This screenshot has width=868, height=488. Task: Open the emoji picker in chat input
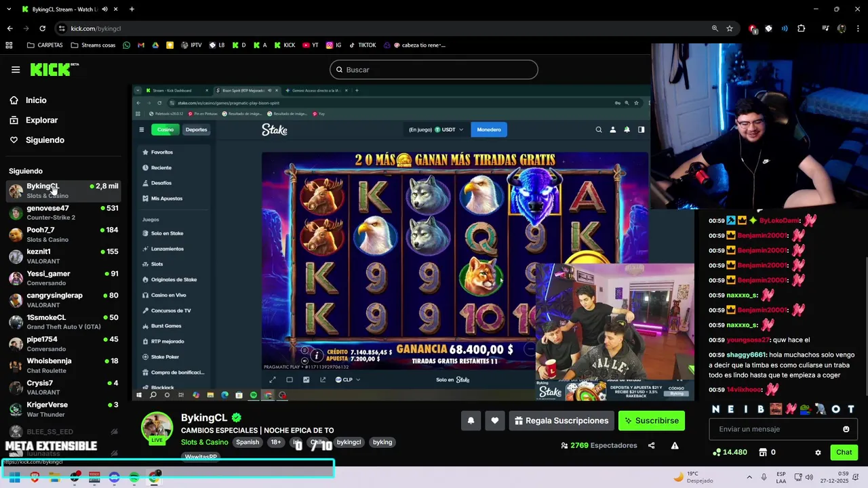[846, 429]
